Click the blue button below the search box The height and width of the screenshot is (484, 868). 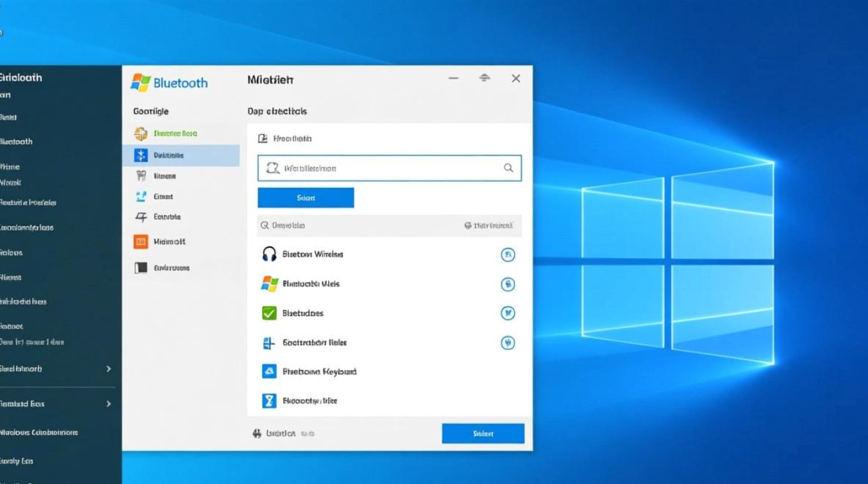[x=305, y=198]
